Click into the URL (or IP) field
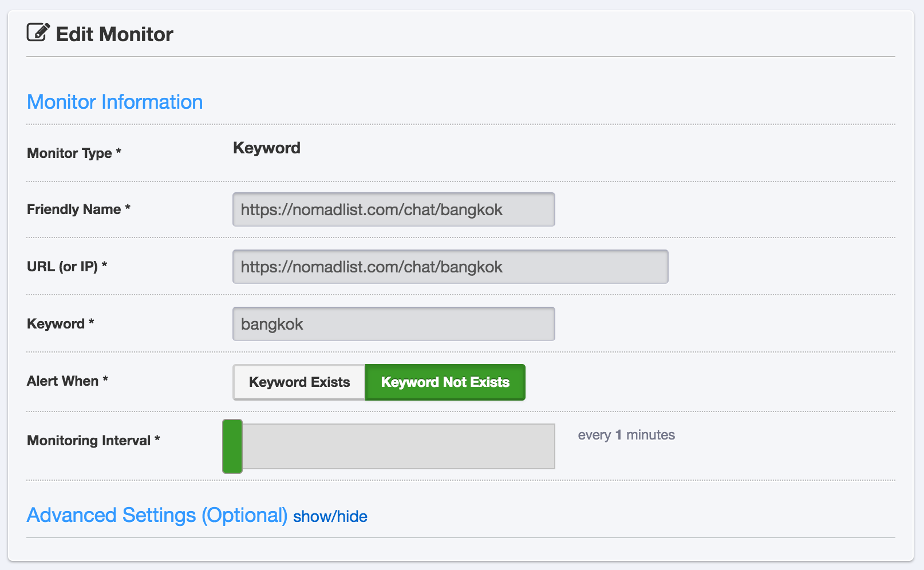The width and height of the screenshot is (924, 570). 450,267
